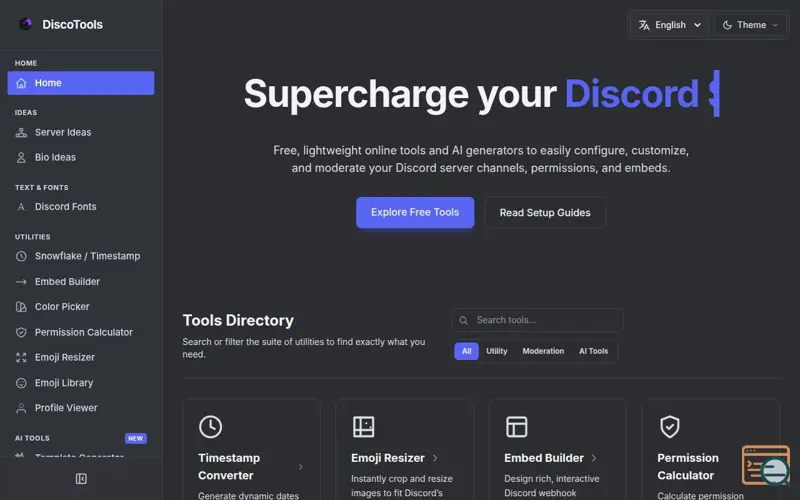The image size is (800, 500).
Task: Click the chevron beside Emoji Resizer title
Action: point(435,458)
